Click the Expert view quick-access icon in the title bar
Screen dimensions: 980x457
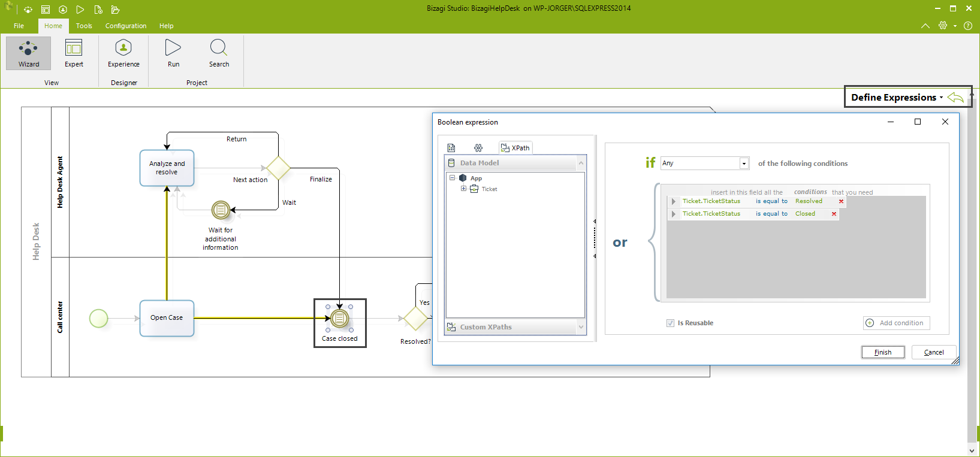[46, 10]
